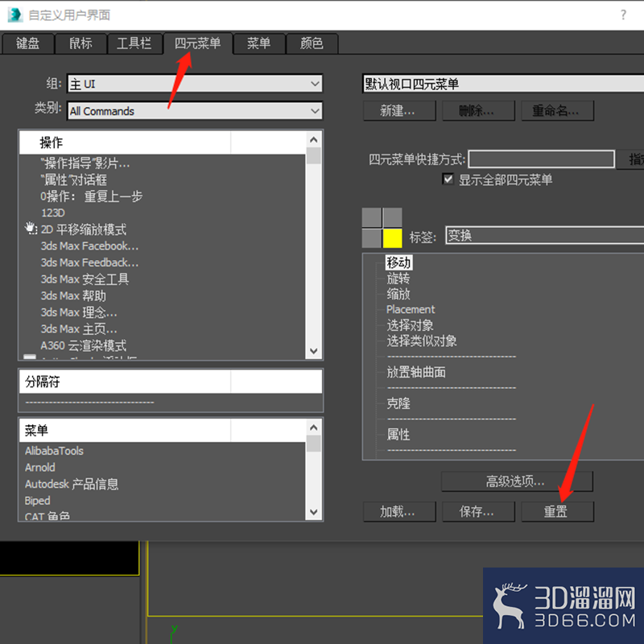
Task: Open the 四元菜单 tab
Action: [x=197, y=43]
